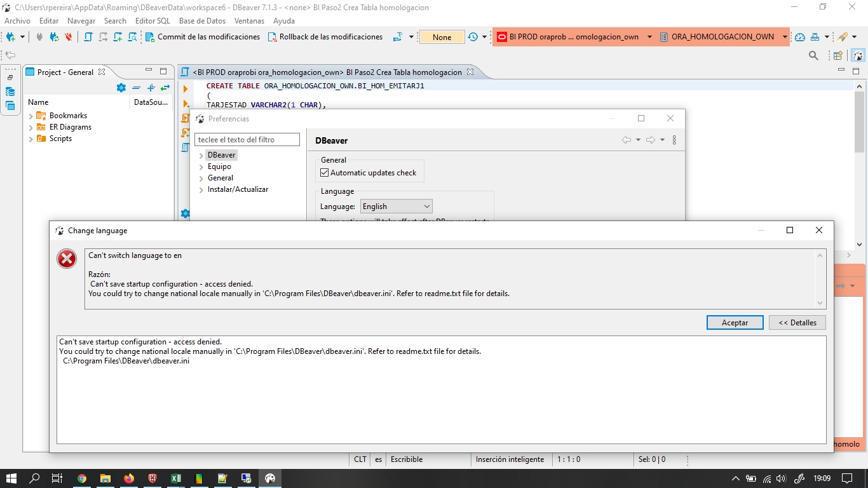Expand the Scripts tree node
The width and height of the screenshot is (868, 488).
30,139
